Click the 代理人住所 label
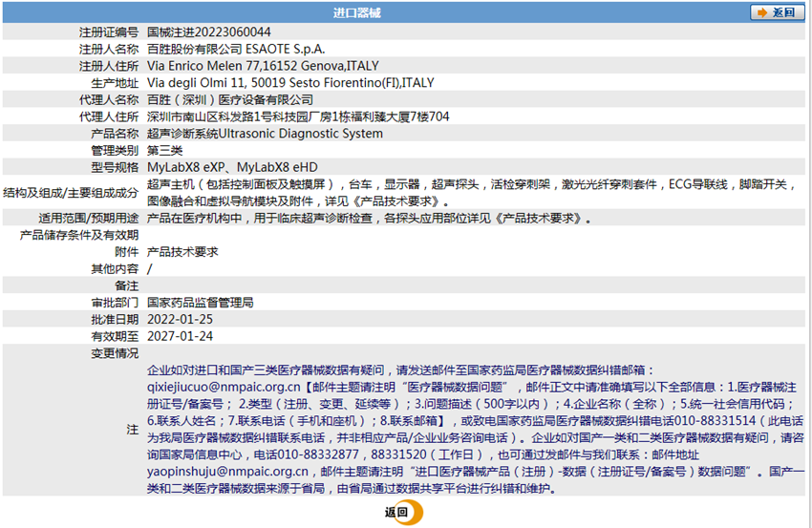This screenshot has width=812, height=528. (109, 116)
